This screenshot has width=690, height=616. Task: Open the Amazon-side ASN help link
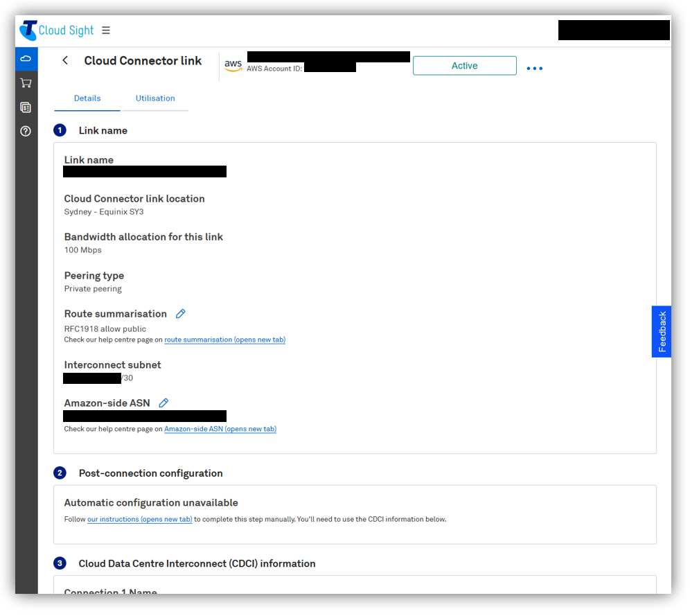[220, 430]
